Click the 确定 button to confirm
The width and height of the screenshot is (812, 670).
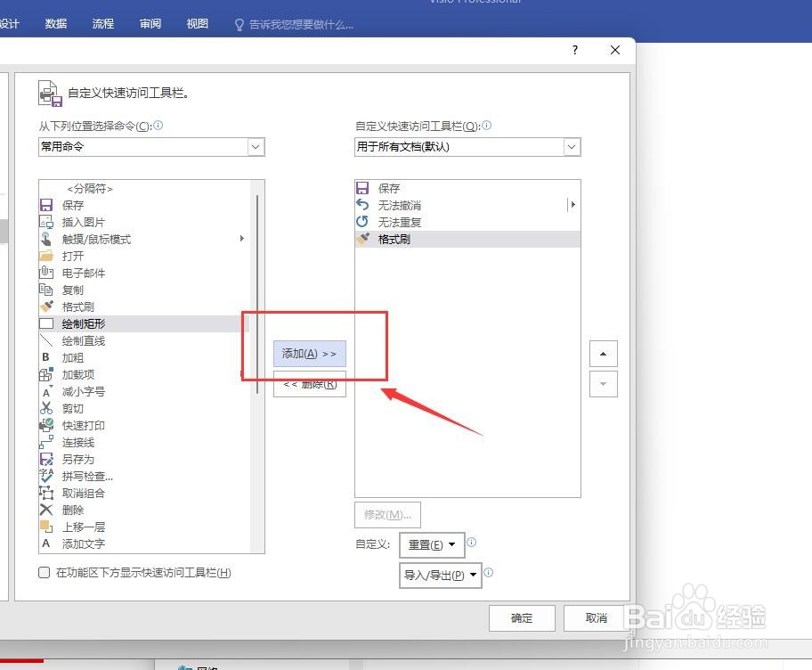[x=522, y=617]
